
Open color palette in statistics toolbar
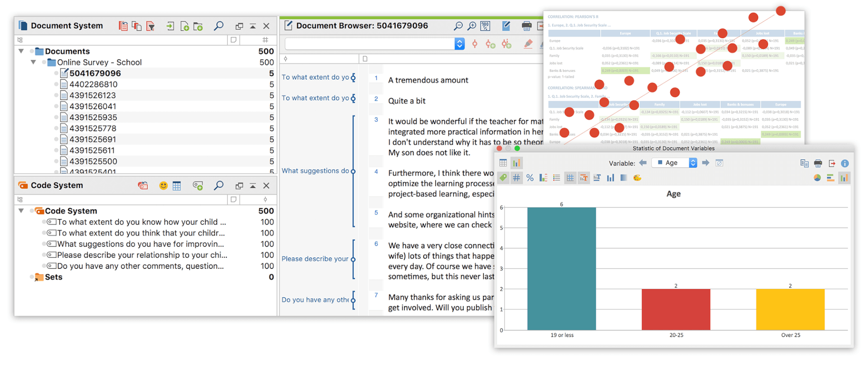click(637, 178)
